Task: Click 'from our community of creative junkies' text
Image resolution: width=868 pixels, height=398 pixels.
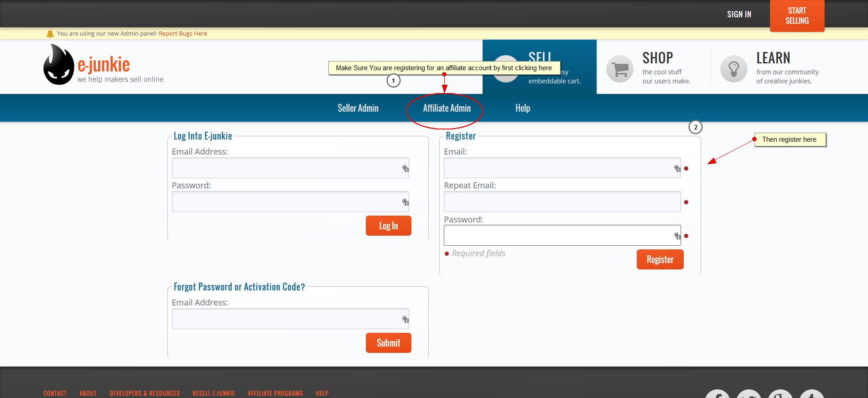Action: click(787, 77)
